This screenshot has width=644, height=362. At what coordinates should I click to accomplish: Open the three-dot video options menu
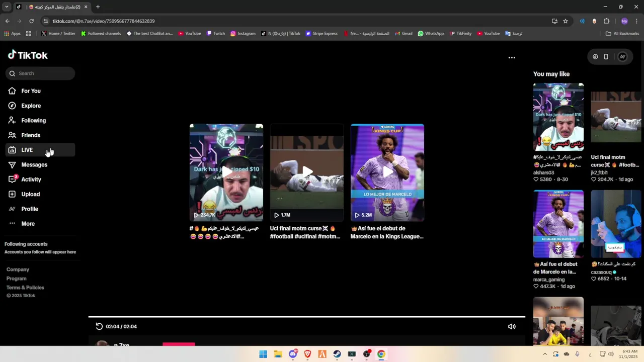[512, 57]
